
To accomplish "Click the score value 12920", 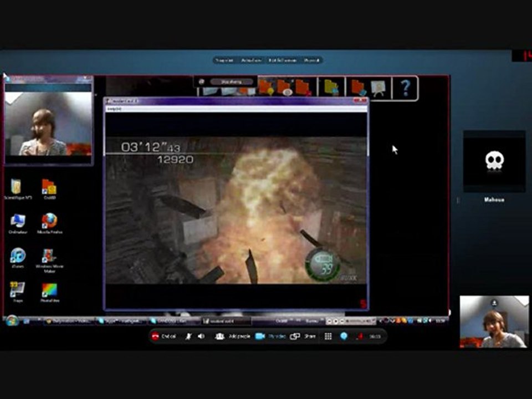I will 176,160.
